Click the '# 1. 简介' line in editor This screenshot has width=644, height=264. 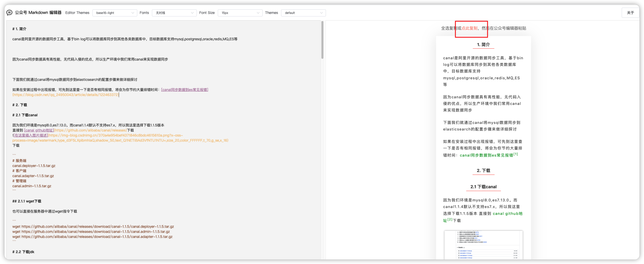tap(19, 29)
